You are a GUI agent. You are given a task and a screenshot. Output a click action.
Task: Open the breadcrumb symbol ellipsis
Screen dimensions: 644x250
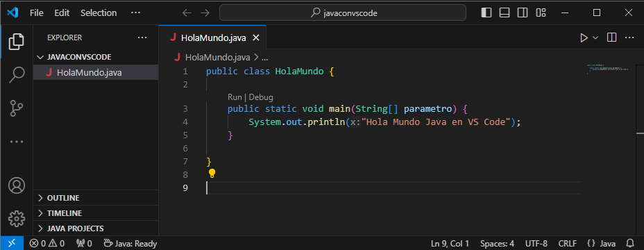click(264, 58)
